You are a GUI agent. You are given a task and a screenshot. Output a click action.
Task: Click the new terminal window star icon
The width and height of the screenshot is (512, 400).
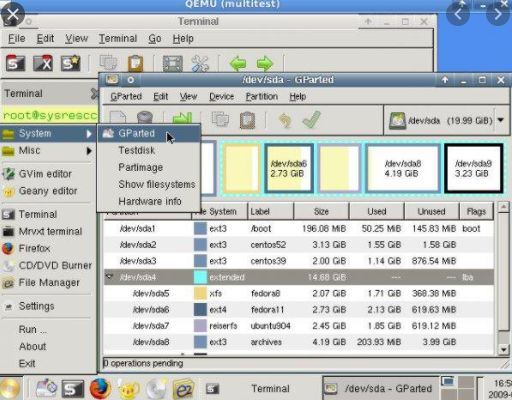(70, 63)
